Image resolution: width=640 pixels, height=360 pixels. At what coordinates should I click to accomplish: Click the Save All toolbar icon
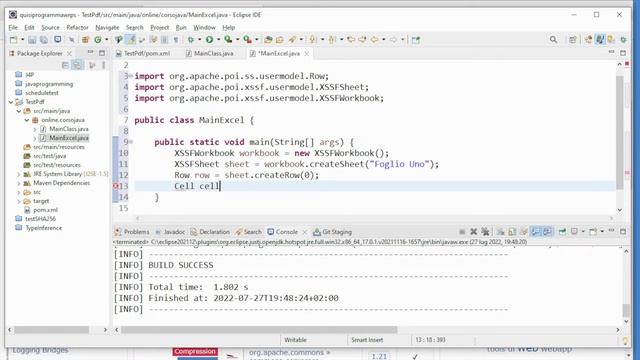coord(44,40)
